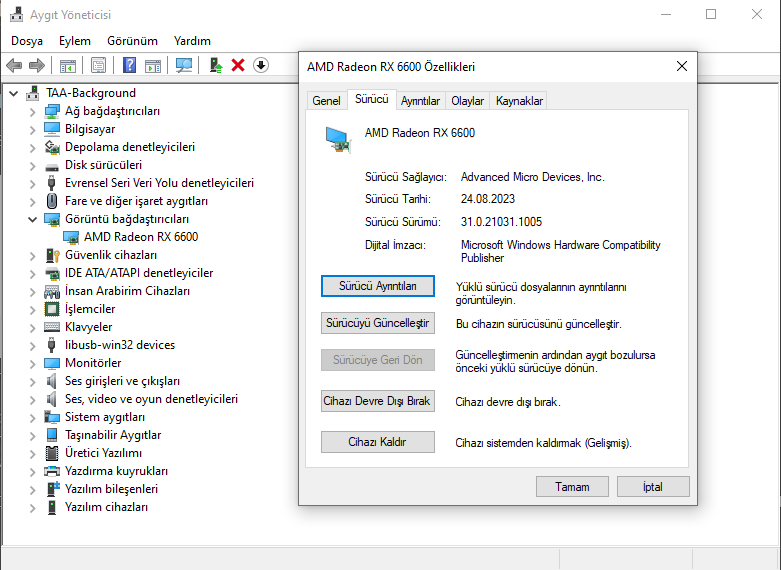This screenshot has width=781, height=570.
Task: Click the AMD Radeon RX 6600 dialog device icon
Action: [x=338, y=139]
